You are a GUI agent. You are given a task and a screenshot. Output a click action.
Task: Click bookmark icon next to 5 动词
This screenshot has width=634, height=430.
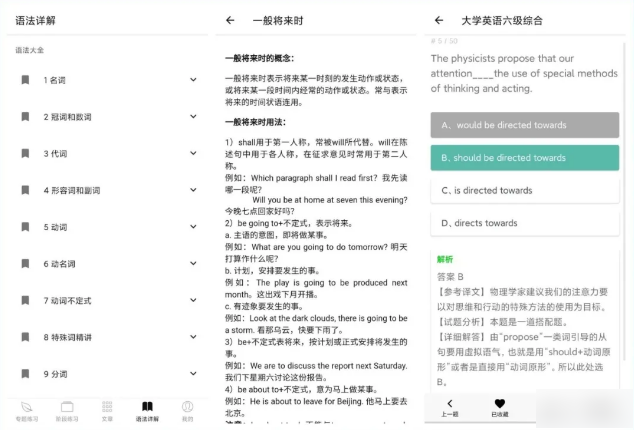[x=25, y=227]
